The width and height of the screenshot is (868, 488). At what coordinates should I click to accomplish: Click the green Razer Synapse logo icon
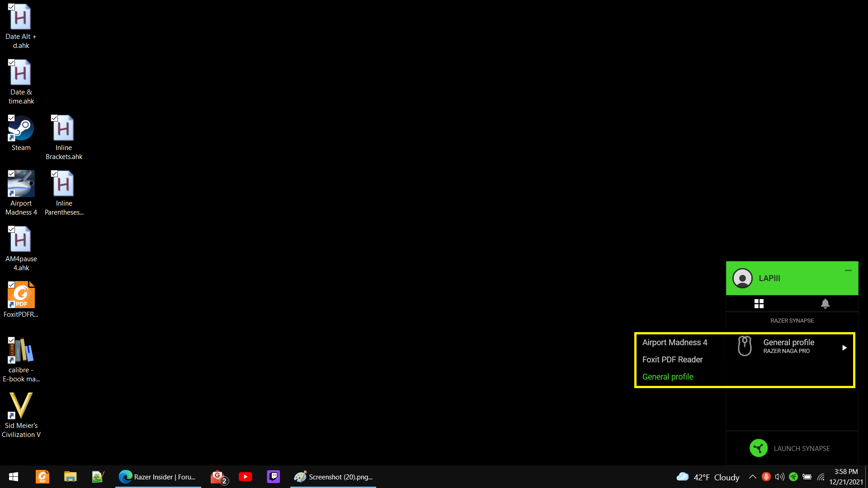point(759,448)
